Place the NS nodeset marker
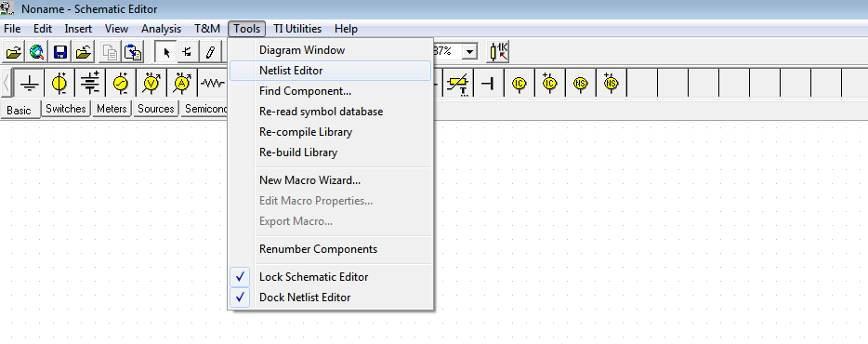The width and height of the screenshot is (868, 344). point(580,83)
